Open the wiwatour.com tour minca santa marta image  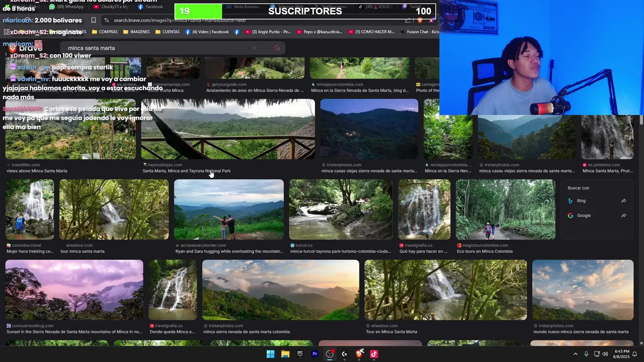(x=114, y=209)
